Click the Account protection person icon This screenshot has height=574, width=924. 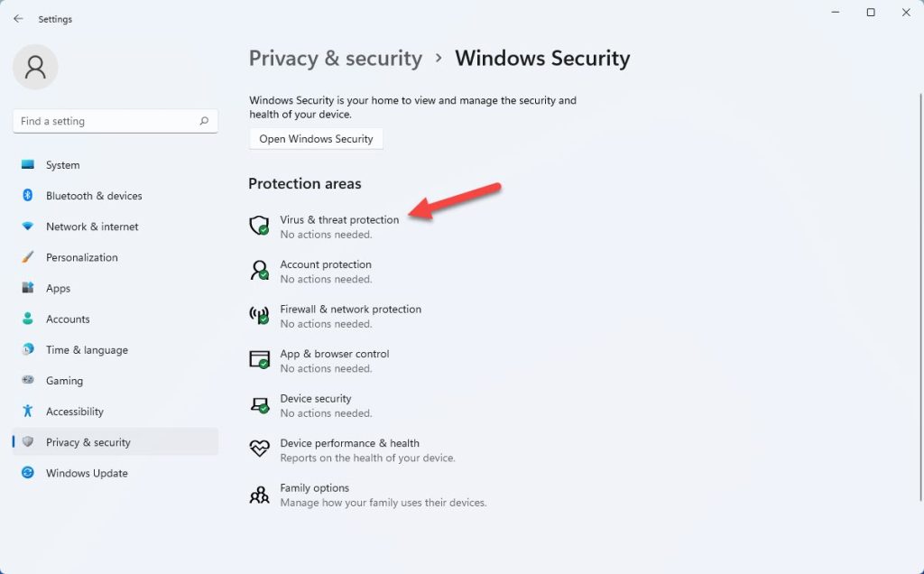259,271
